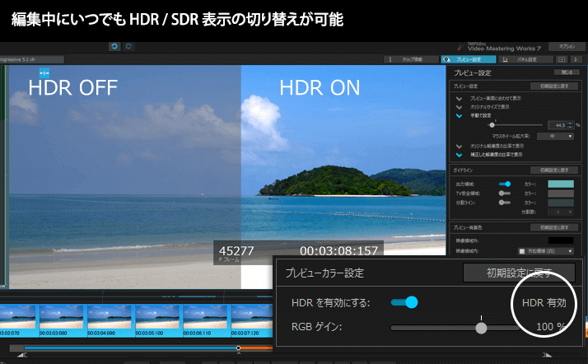Click the orange play icon at top right
Viewport: 588px width, 364px height.
pyautogui.click(x=576, y=59)
